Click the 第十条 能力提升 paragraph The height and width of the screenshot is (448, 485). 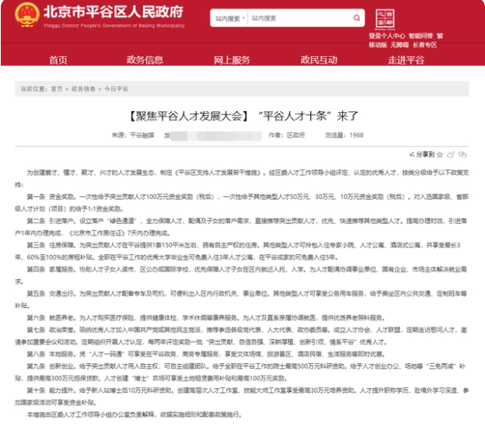(242, 397)
